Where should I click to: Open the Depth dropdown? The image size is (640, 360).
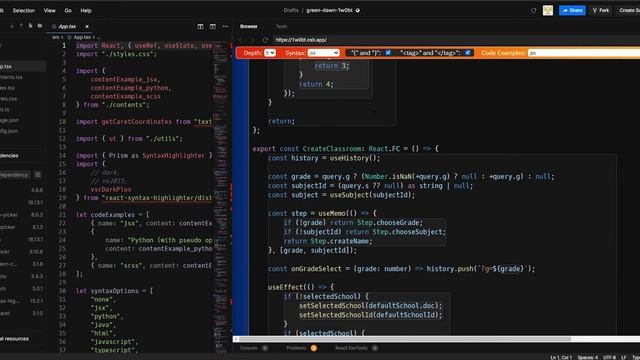coord(270,53)
